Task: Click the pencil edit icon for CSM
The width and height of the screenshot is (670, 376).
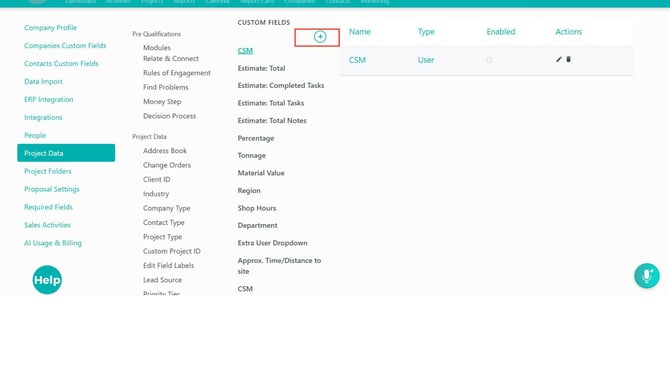Action: (x=558, y=59)
